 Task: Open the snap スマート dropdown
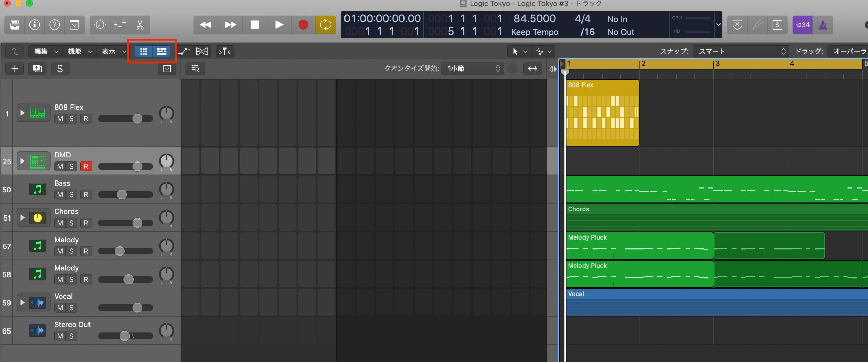[x=741, y=51]
